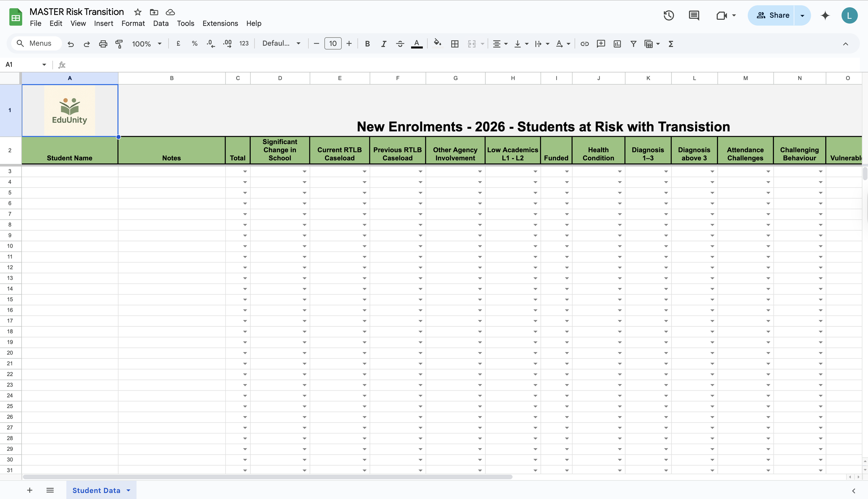
Task: Click the Meet video camera icon
Action: click(721, 15)
